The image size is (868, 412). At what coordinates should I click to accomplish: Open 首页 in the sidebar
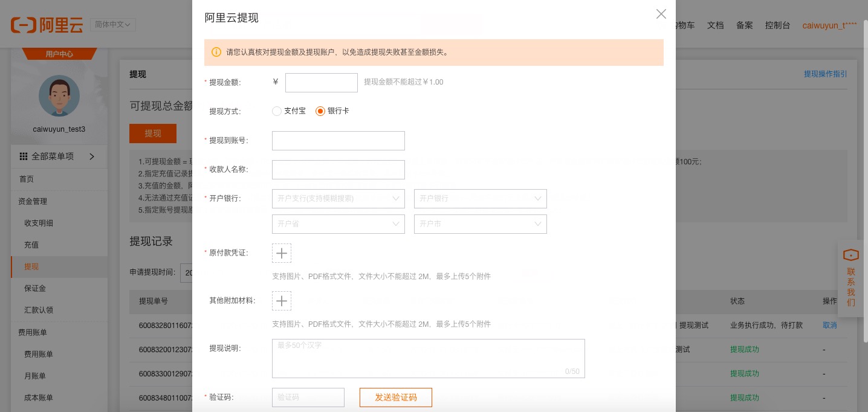tap(27, 179)
